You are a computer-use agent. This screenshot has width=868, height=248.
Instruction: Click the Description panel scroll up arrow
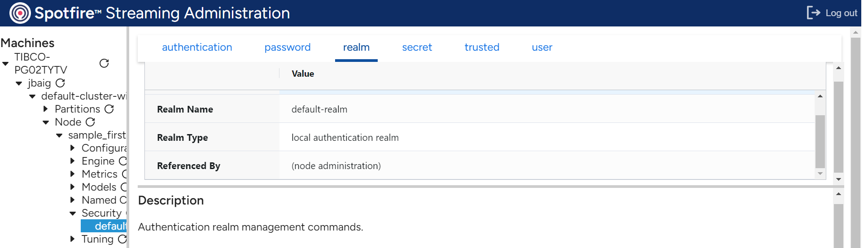pos(838,194)
